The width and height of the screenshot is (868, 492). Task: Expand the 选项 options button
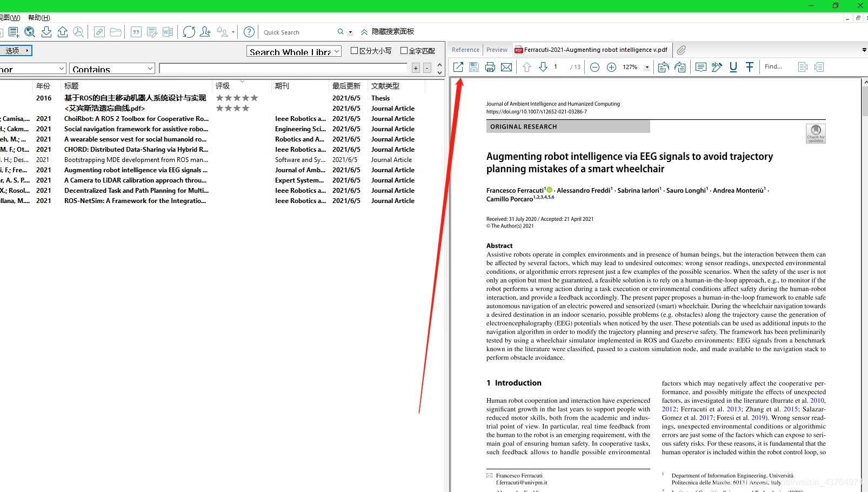click(16, 51)
